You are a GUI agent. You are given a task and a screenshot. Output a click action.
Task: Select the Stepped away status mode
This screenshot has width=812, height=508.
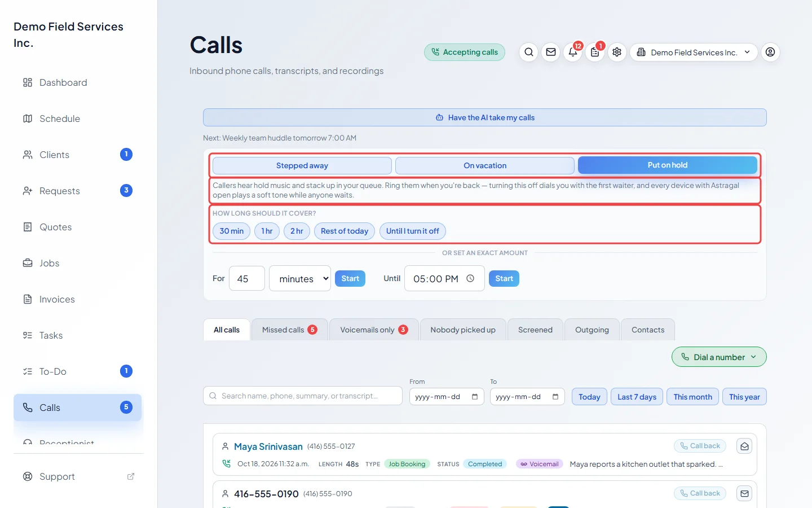coord(302,165)
